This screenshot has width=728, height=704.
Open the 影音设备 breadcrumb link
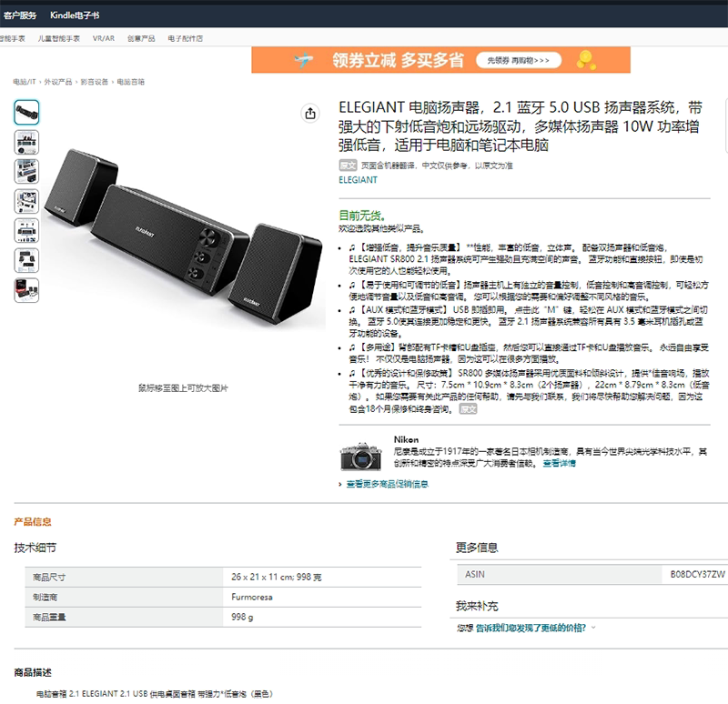(x=95, y=82)
